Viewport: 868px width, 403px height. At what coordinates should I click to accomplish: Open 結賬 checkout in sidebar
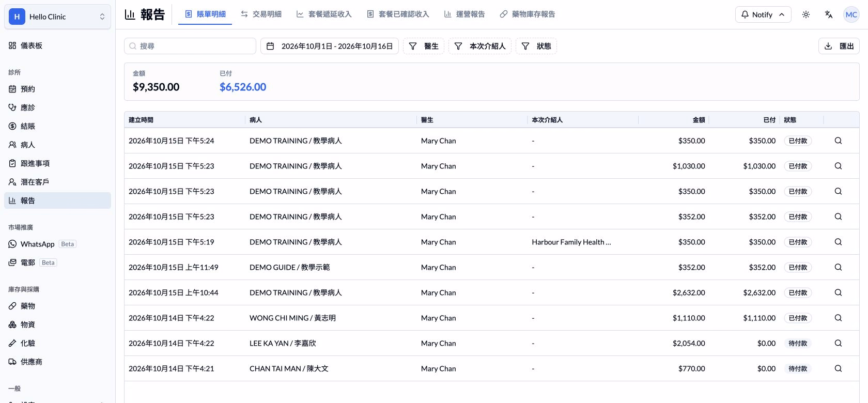(x=57, y=126)
